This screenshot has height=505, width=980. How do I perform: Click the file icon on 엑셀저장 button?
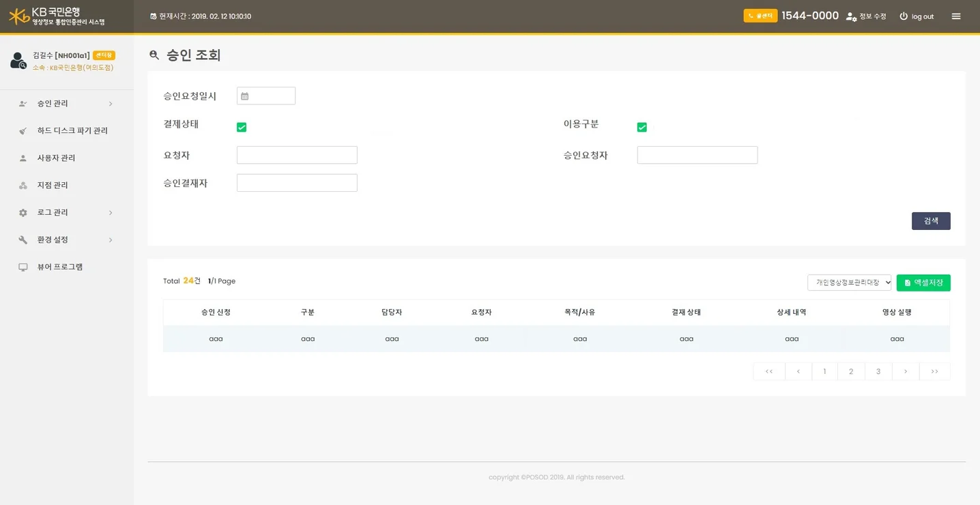click(908, 283)
